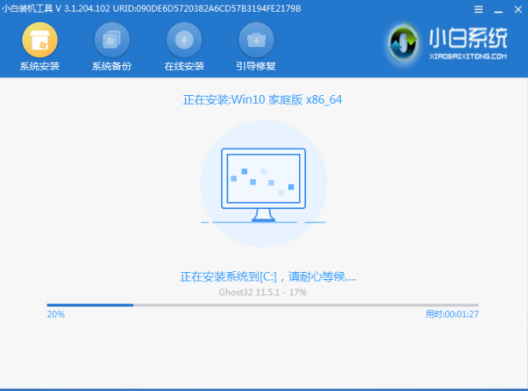Click the Ghost32 11.5.1 - 17% status
Screen dimensions: 528x391
point(263,292)
